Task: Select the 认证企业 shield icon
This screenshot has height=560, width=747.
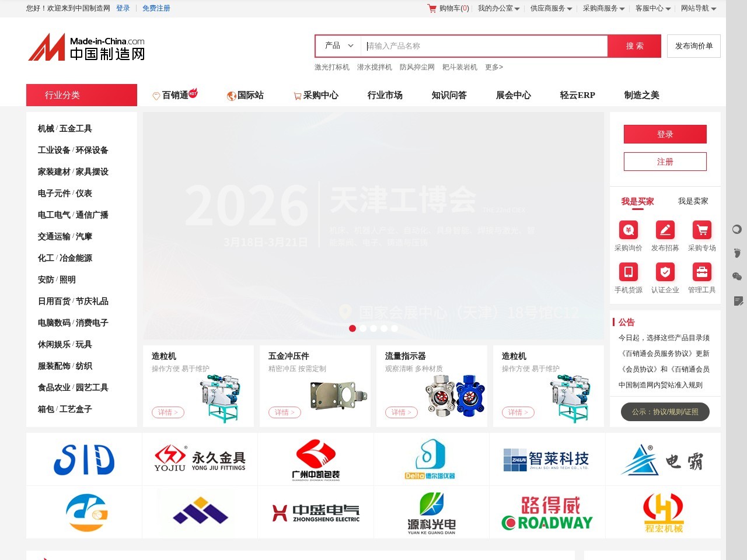Action: click(x=665, y=272)
